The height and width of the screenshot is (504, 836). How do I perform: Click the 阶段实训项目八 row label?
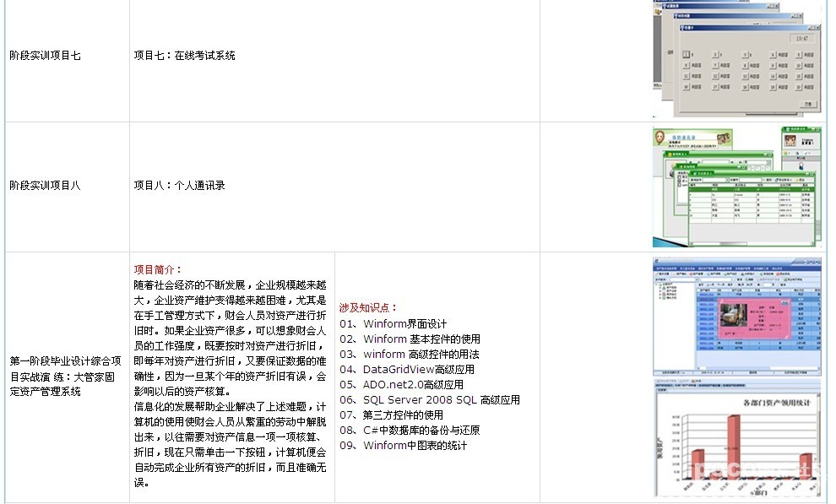point(45,185)
